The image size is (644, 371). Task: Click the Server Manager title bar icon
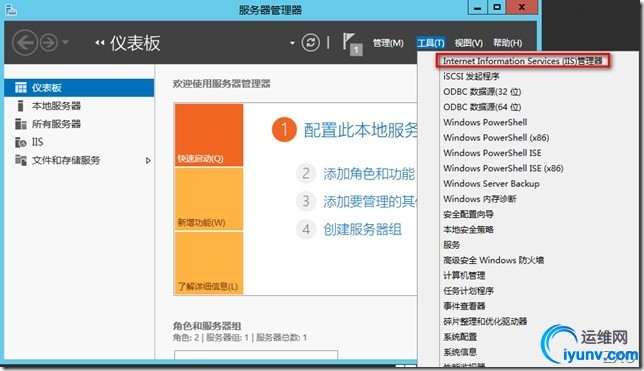pyautogui.click(x=11, y=9)
